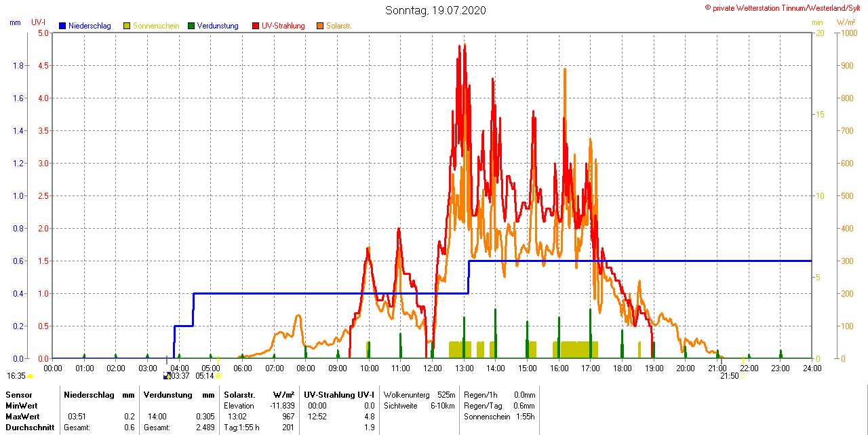Image resolution: width=868 pixels, height=435 pixels.
Task: Click the Wolkenunterg label
Action: pos(406,395)
